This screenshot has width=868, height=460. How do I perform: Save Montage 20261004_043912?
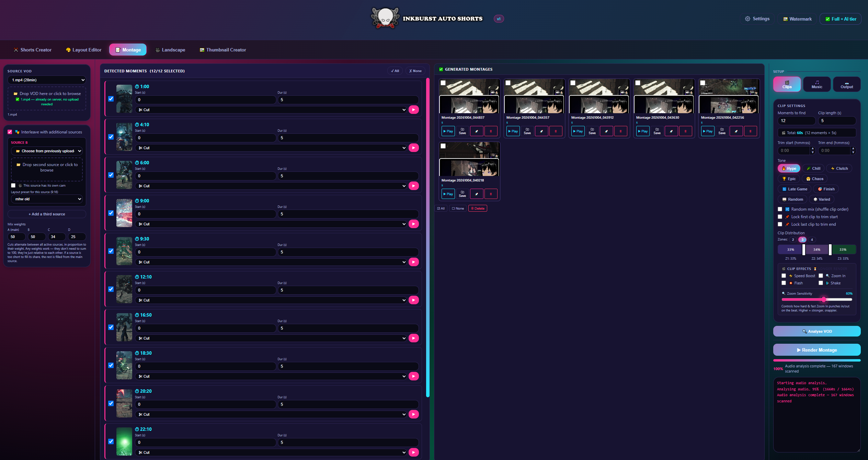[592, 131]
